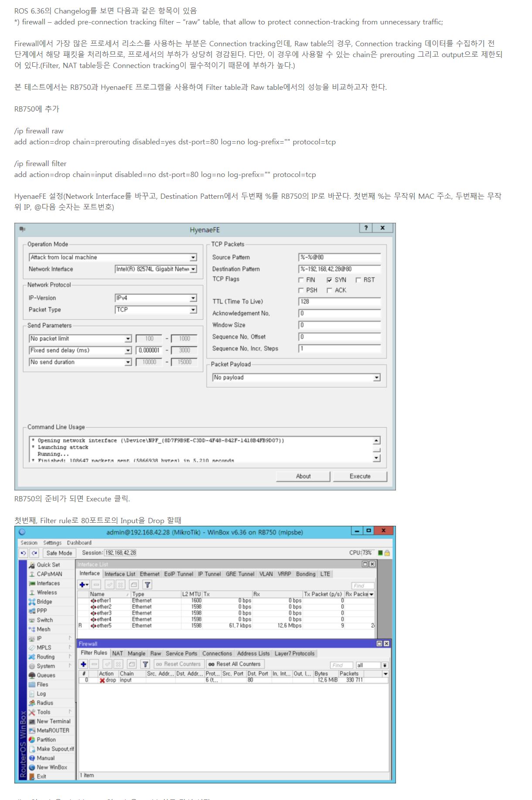
Task: Open the Settings menu in WinBox
Action: 52,543
